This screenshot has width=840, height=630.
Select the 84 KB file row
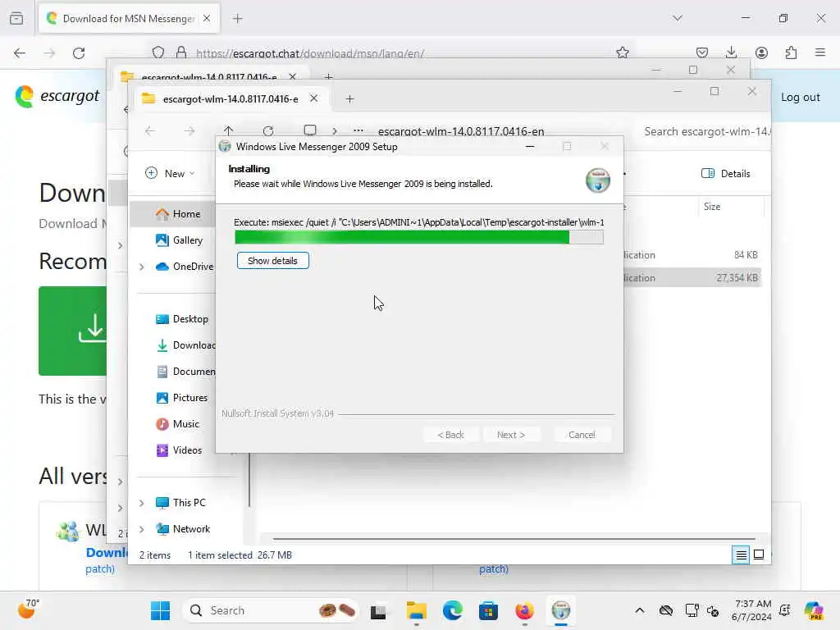(692, 255)
